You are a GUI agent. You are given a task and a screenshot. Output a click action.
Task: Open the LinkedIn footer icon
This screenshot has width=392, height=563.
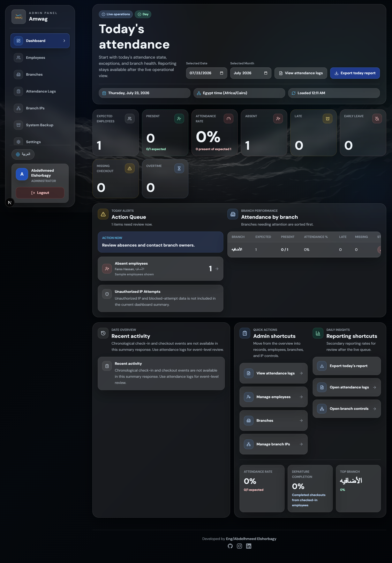pos(249,546)
